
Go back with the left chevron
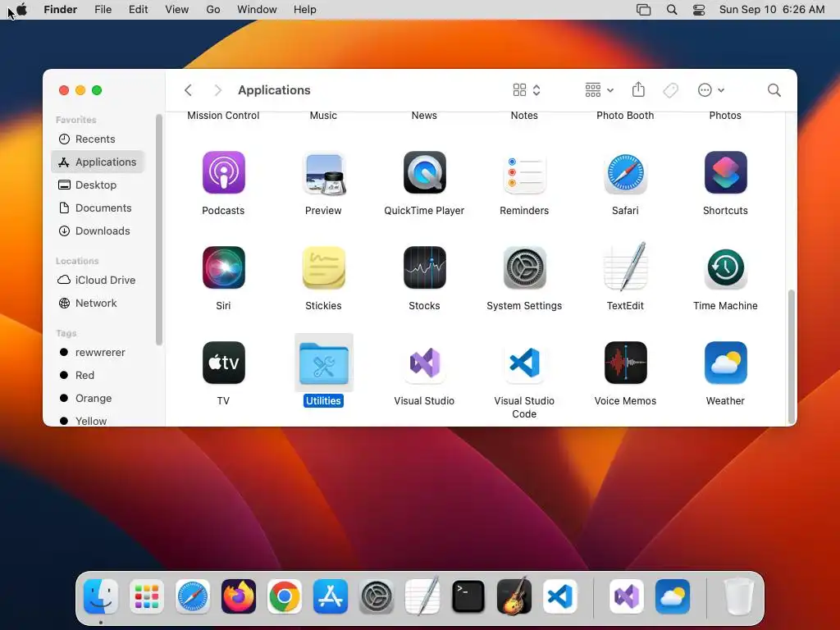(x=188, y=90)
